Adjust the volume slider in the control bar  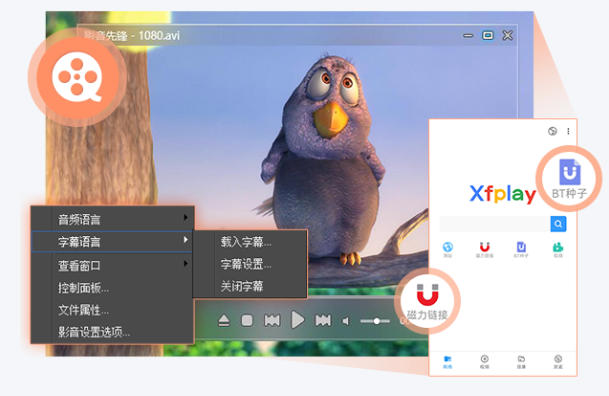pos(375,321)
